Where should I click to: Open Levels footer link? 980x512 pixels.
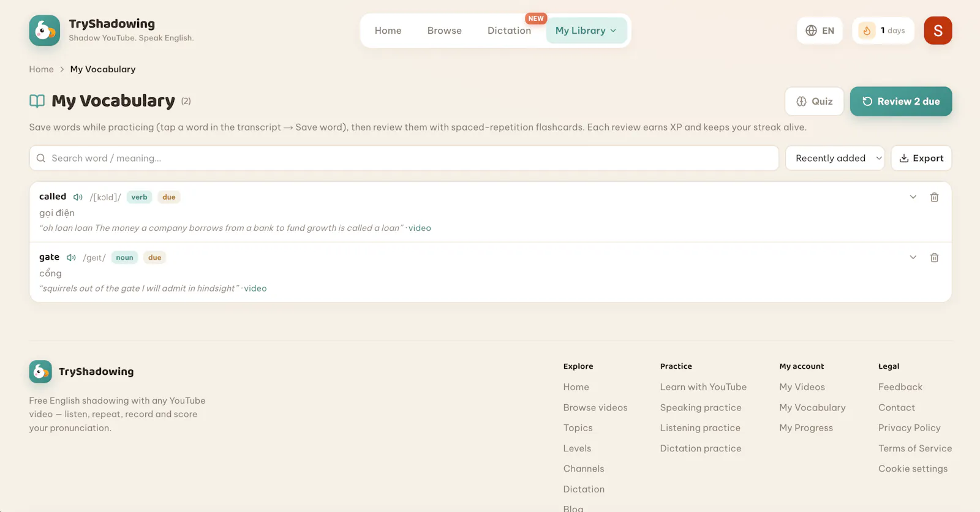pyautogui.click(x=578, y=448)
